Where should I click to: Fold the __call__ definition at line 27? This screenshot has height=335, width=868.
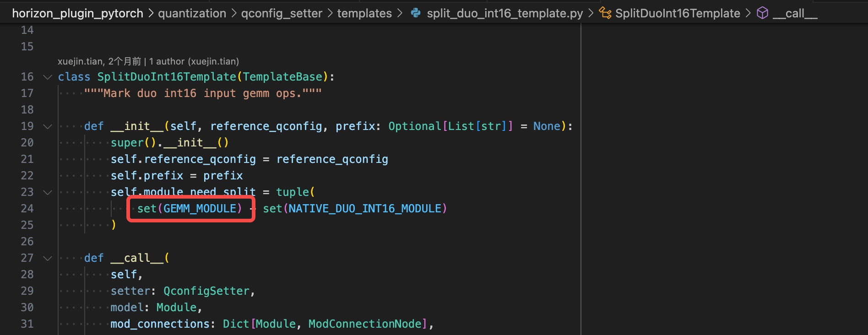pos(48,258)
